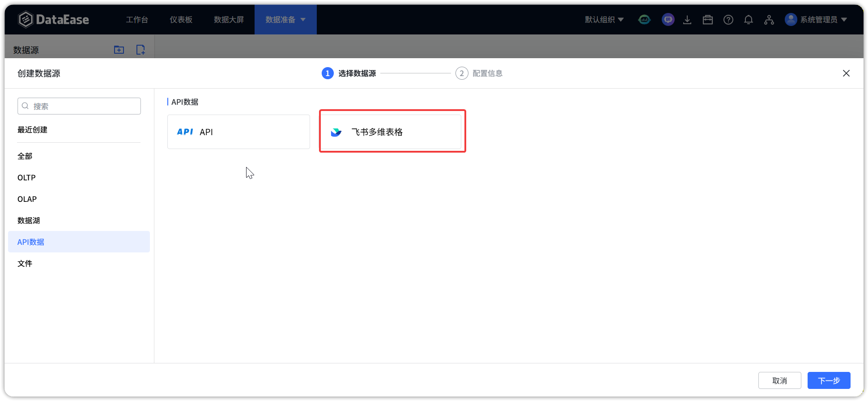Image resolution: width=868 pixels, height=401 pixels.
Task: Click the organization structure icon
Action: coord(769,20)
